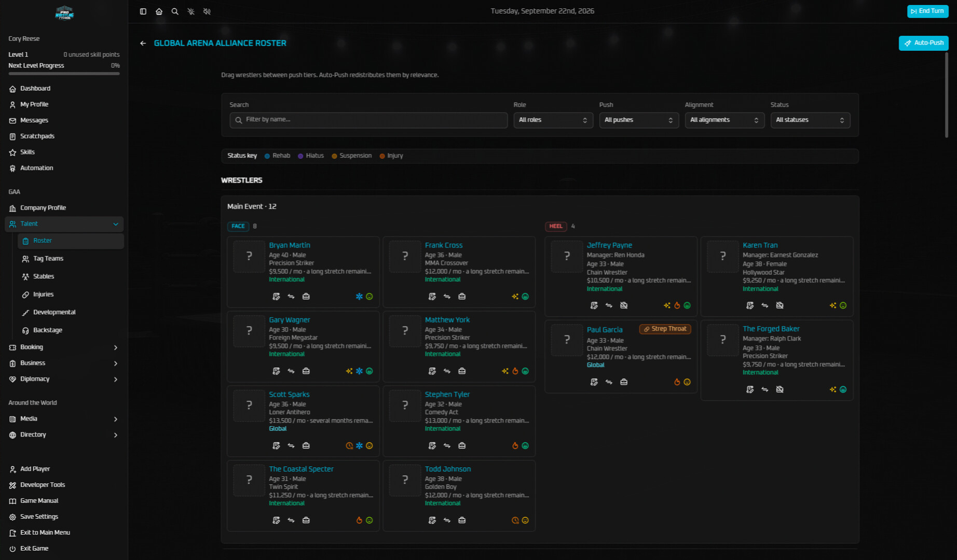Screen dimensions: 957x560
Task: Click the Next Level Progress bar
Action: pyautogui.click(x=64, y=74)
